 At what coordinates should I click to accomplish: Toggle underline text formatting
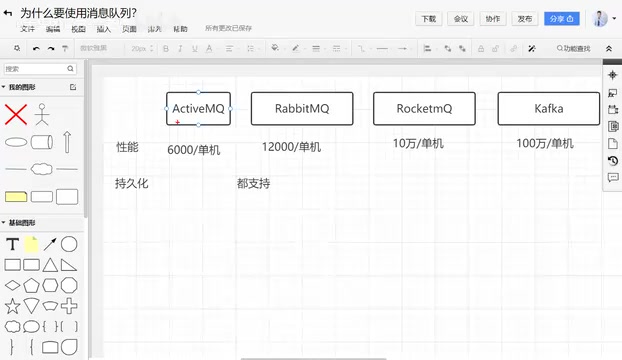click(x=194, y=48)
